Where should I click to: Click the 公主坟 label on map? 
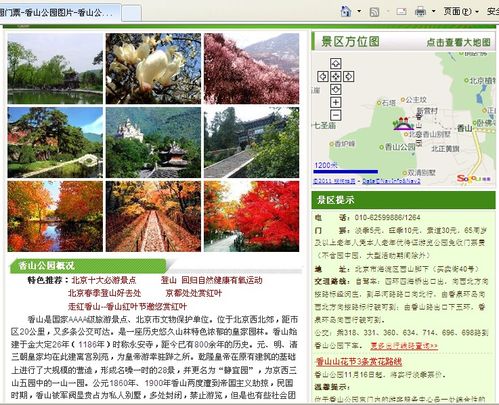416,100
